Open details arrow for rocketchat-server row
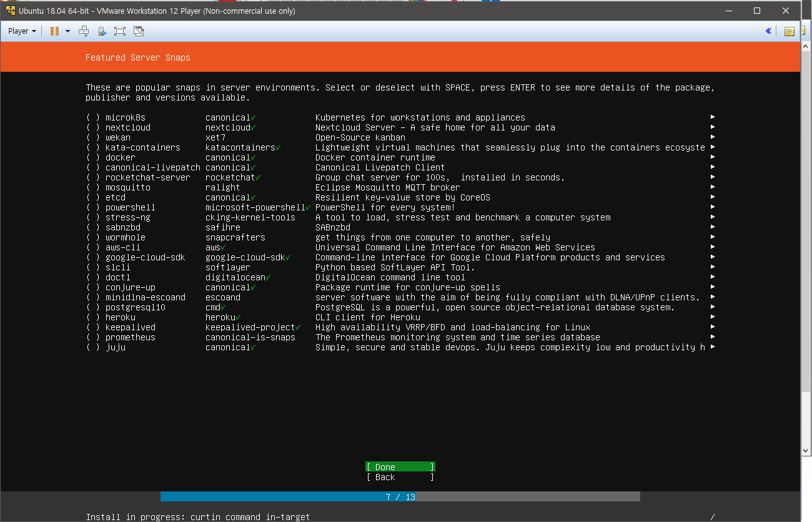The width and height of the screenshot is (812, 522). click(713, 177)
